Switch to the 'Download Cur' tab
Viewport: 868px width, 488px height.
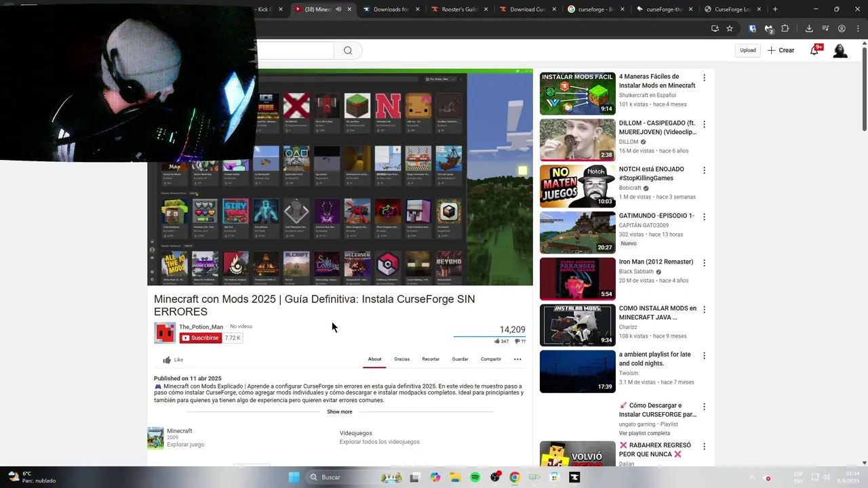point(528,9)
